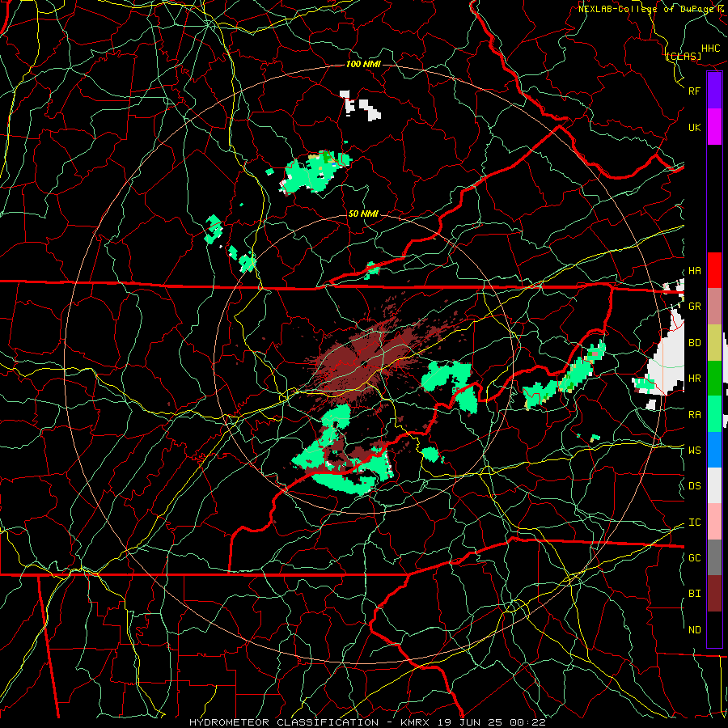Click the IC light pink legend swatch
The height and width of the screenshot is (728, 728).
[714, 522]
